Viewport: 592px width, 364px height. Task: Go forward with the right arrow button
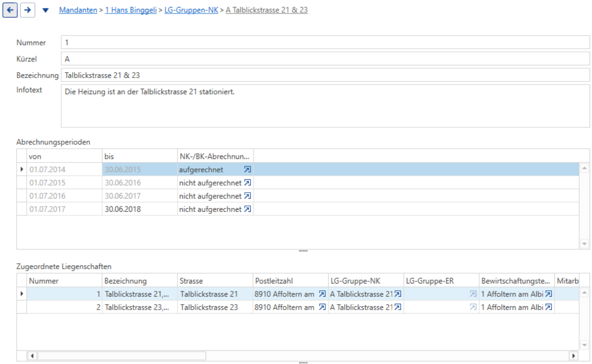[28, 10]
